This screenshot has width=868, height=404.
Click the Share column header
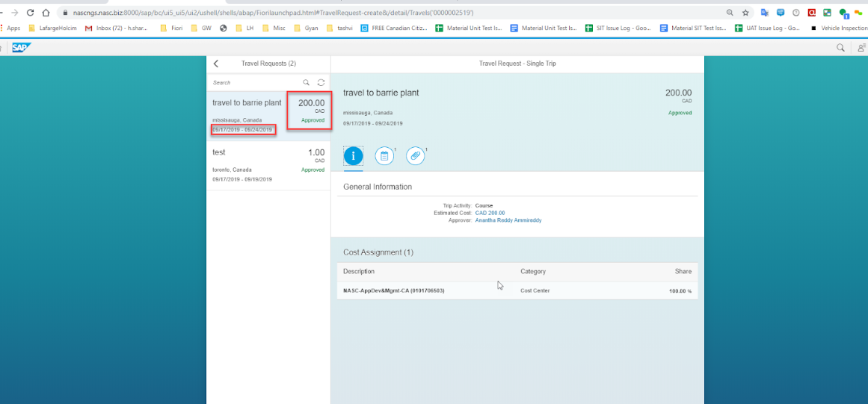[x=683, y=271]
